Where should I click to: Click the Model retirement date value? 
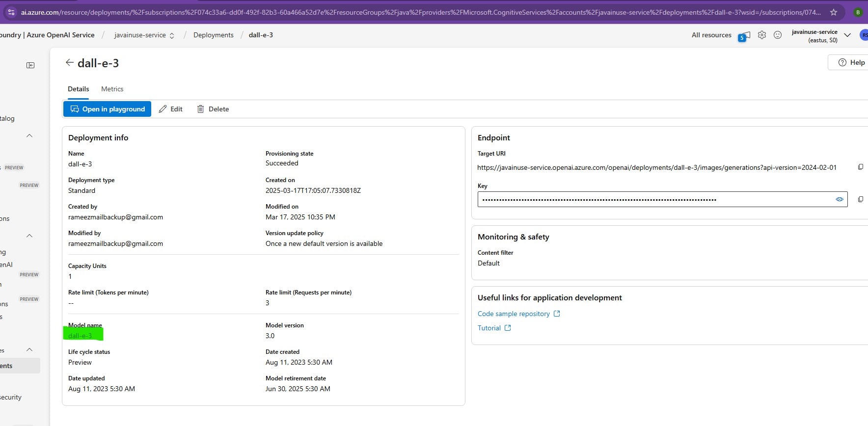[x=298, y=389]
